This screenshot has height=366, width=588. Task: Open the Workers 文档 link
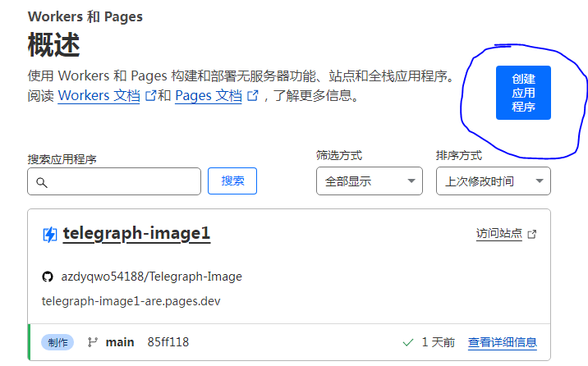pos(99,96)
